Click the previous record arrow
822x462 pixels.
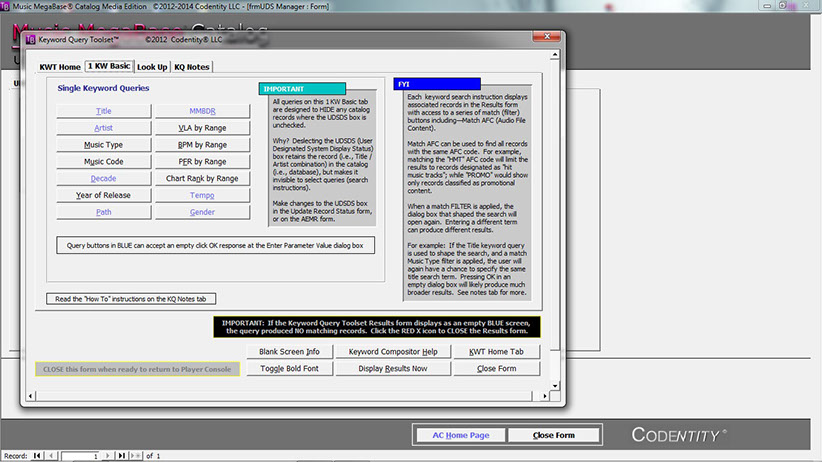(x=52, y=456)
